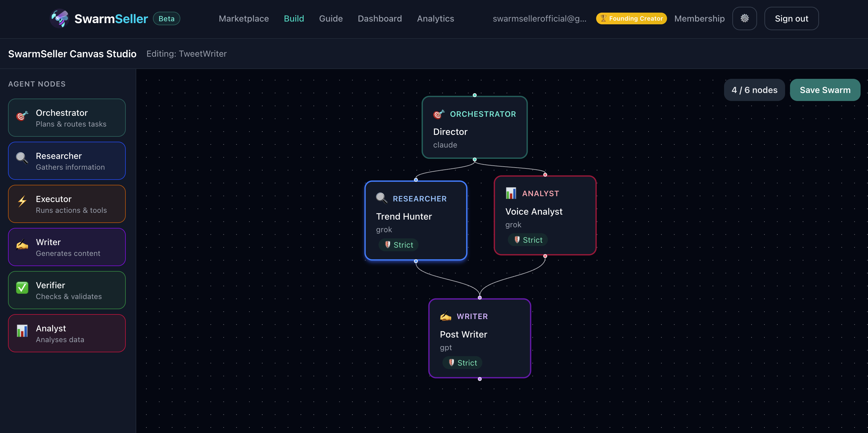The image size is (868, 433).
Task: Click the SwarmSeller brand name link
Action: tap(111, 19)
